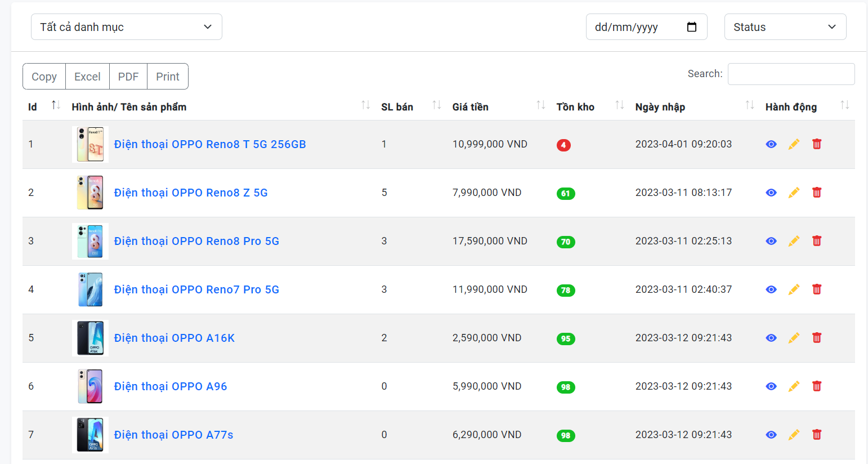Screen dimensions: 868x464
Task: Click the Copy export button
Action: (44, 77)
